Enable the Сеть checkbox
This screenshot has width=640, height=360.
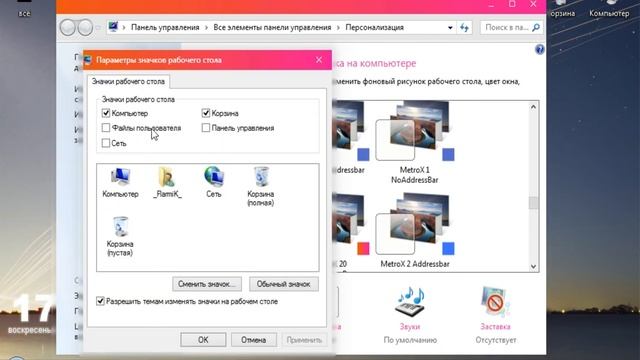(x=106, y=143)
